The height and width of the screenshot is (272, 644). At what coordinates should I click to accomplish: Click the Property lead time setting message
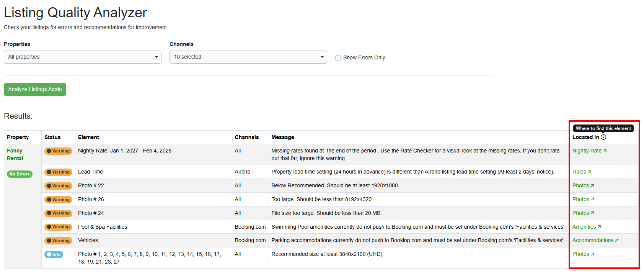coord(413,172)
